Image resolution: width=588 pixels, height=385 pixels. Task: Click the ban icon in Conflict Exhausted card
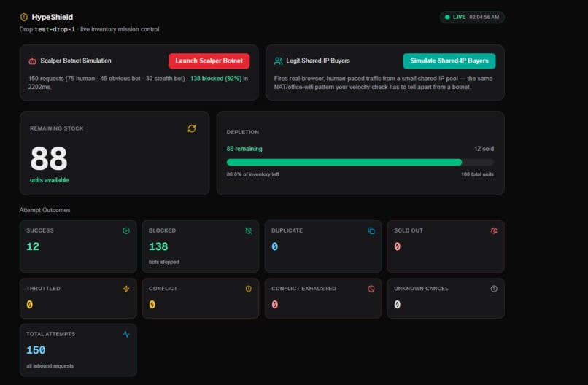(371, 289)
